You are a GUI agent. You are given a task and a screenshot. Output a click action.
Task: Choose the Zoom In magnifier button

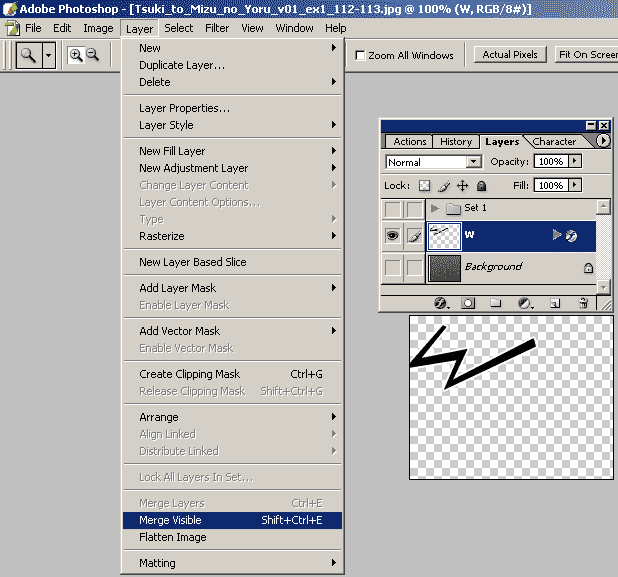tap(76, 55)
